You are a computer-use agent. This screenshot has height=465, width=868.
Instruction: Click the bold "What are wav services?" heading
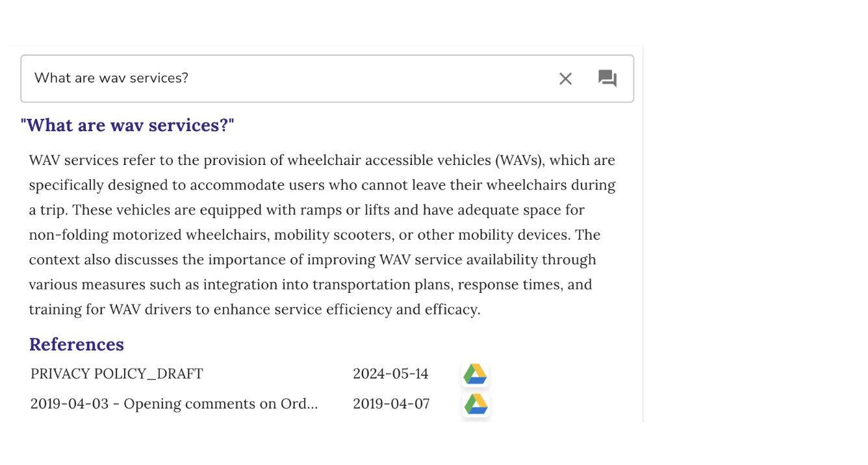[x=127, y=125]
